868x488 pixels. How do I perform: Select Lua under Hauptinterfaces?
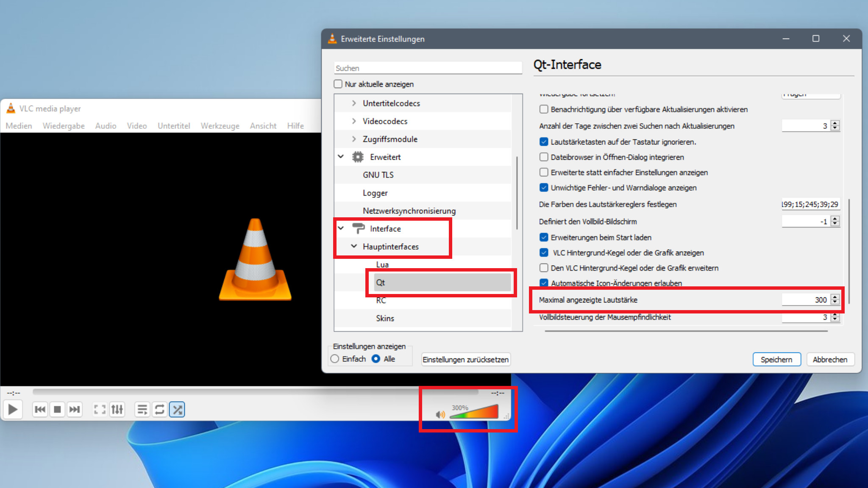click(382, 264)
